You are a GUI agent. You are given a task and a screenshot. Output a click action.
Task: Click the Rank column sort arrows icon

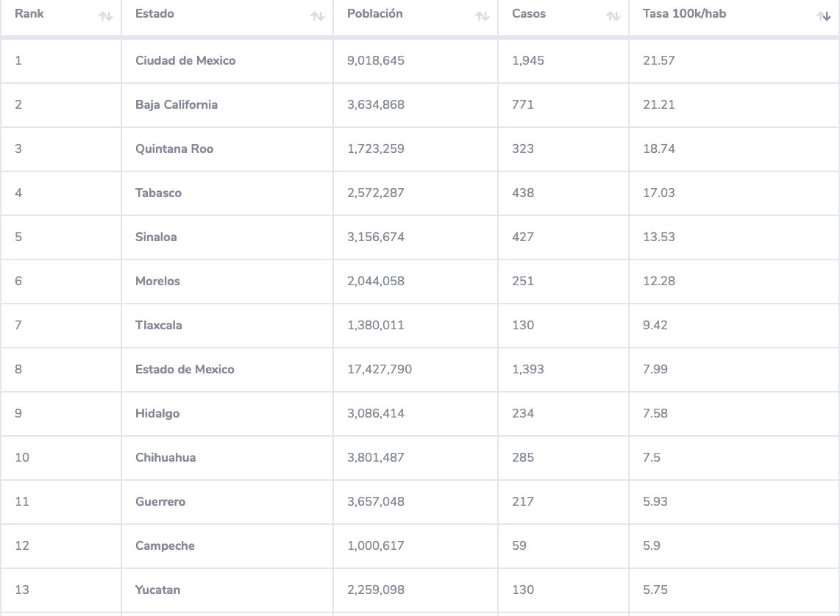pos(106,16)
